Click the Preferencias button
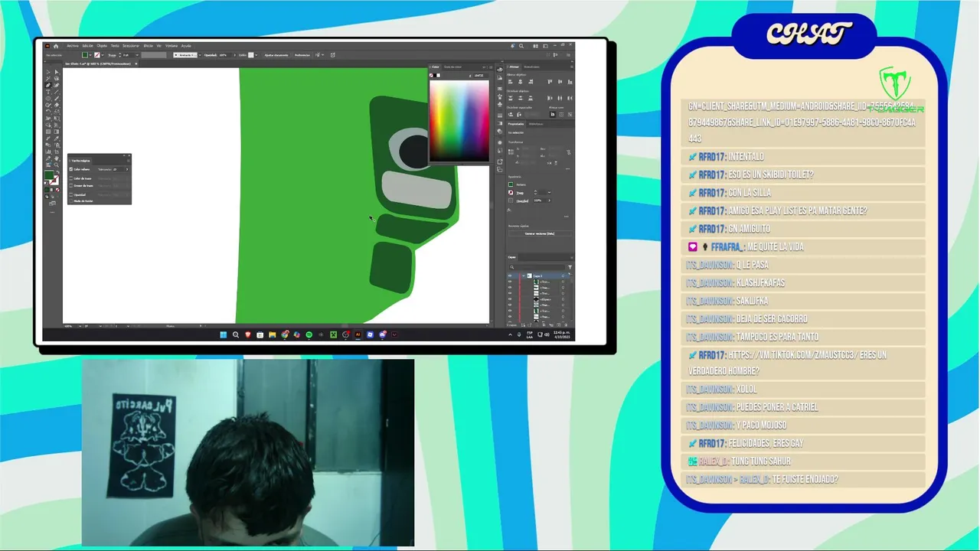 click(x=302, y=55)
